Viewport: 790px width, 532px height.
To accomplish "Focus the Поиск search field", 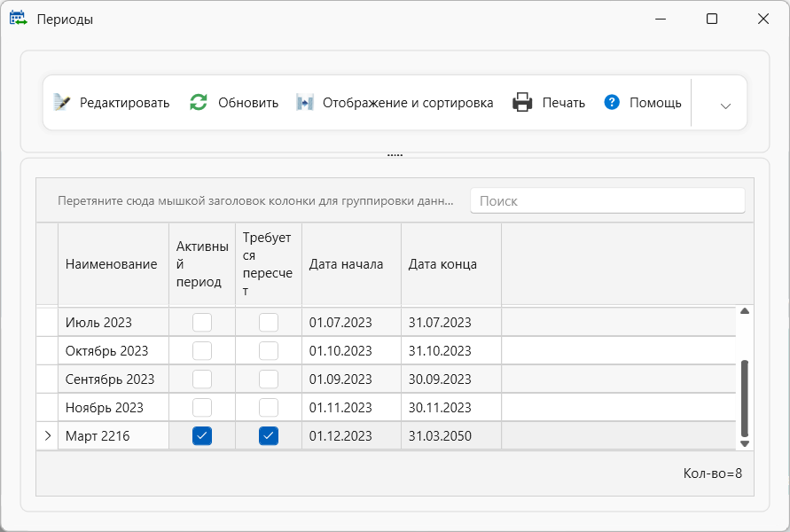I will (607, 200).
